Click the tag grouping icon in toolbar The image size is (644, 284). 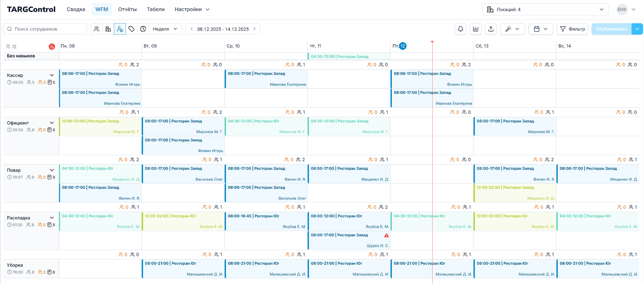coord(131,29)
